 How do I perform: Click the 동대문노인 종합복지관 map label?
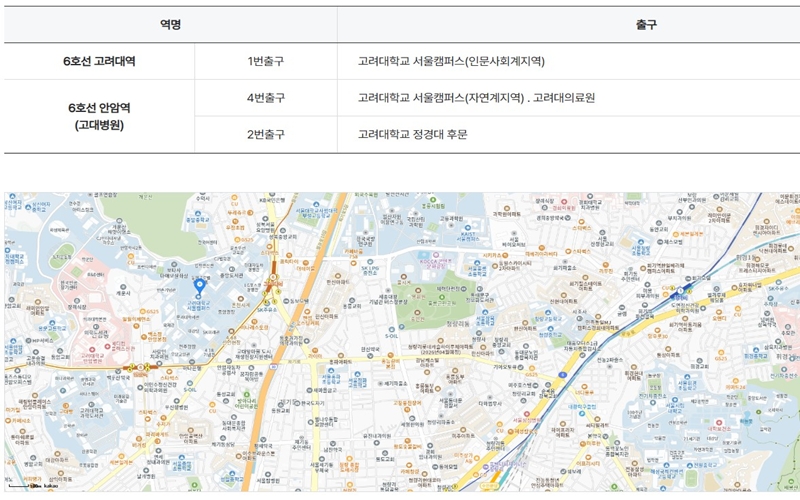pos(528,354)
